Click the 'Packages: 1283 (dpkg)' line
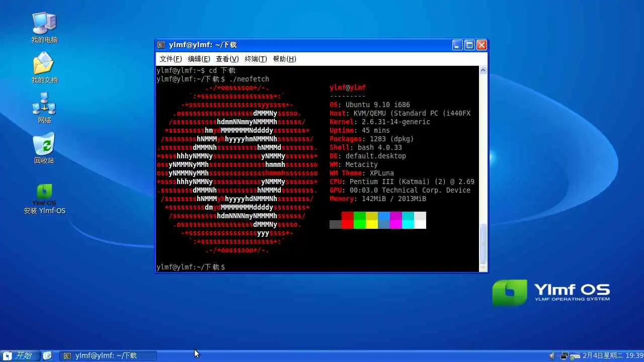The width and height of the screenshot is (644, 362). (371, 139)
